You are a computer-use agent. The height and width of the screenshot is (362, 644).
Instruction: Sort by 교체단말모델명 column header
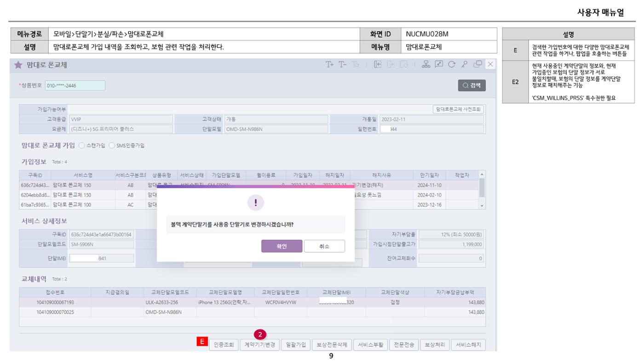[225, 292]
